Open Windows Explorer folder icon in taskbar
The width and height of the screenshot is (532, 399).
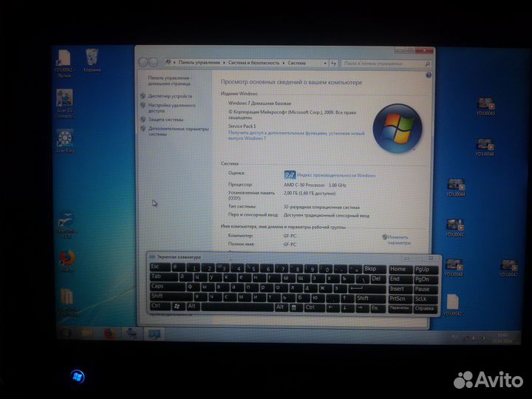(x=87, y=333)
